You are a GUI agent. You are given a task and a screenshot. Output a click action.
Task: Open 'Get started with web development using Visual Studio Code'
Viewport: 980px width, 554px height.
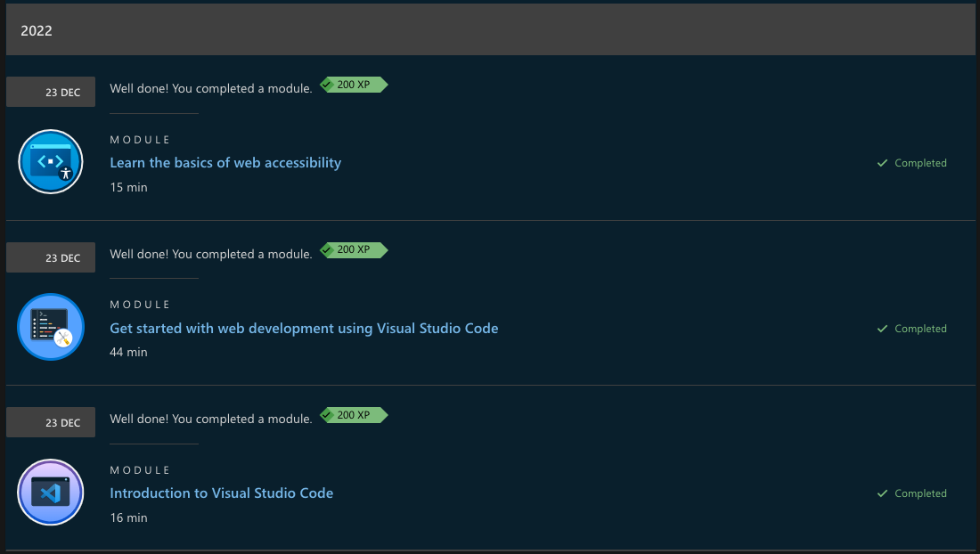304,329
